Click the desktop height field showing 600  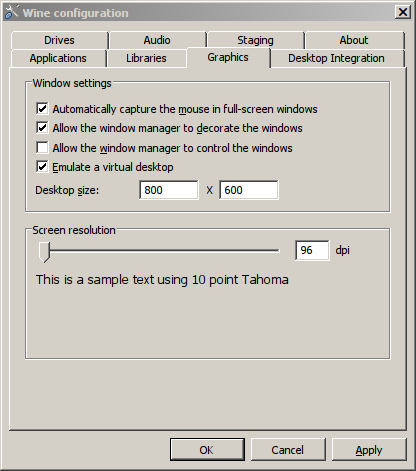coord(249,190)
